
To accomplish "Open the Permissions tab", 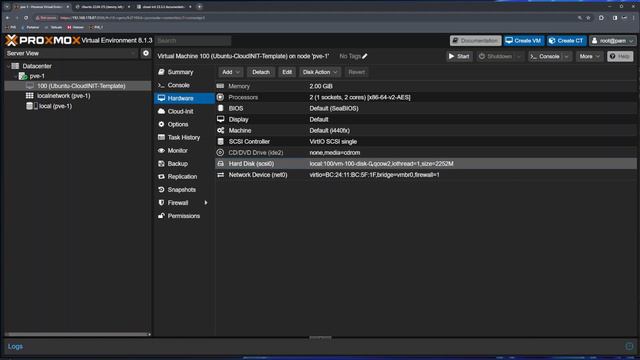I will coord(184,216).
